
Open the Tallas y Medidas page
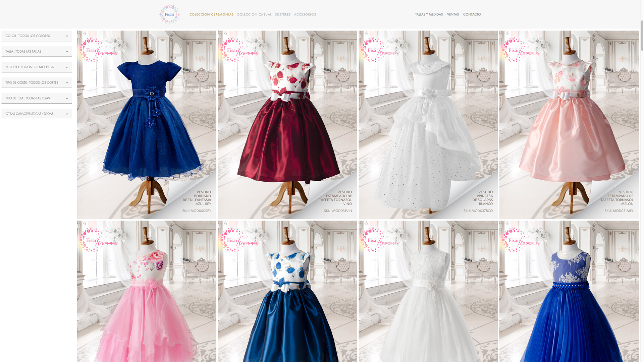click(x=429, y=14)
